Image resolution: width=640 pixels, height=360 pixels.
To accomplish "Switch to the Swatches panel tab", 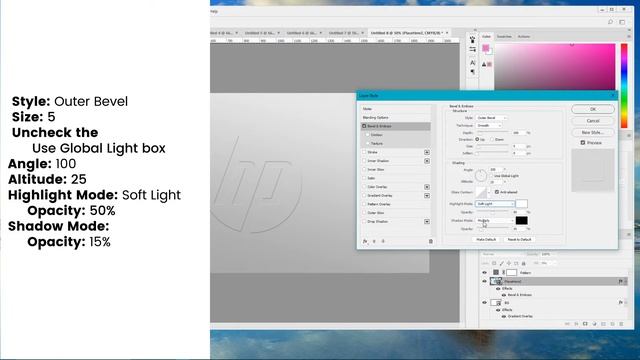I will [x=504, y=37].
